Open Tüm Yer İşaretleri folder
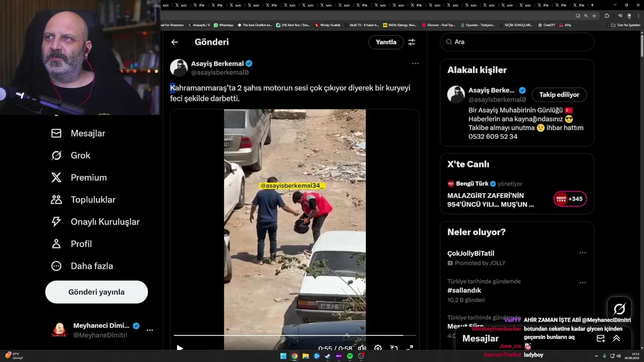The height and width of the screenshot is (362, 644). tap(625, 25)
